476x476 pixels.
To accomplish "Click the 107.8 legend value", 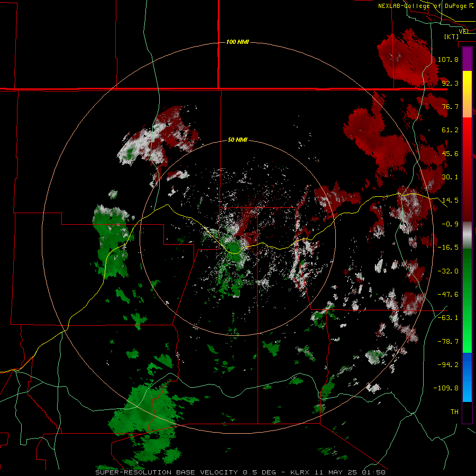I will 448,59.
